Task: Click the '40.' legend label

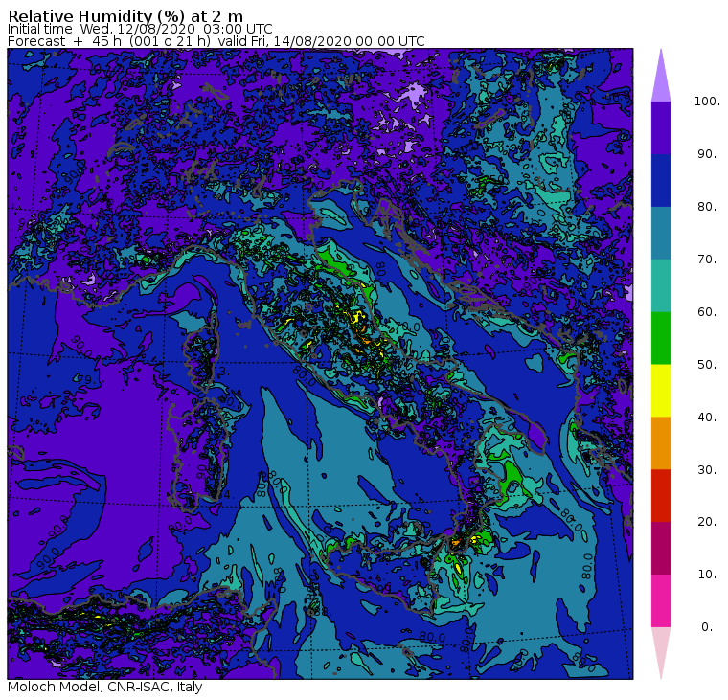Action: click(707, 417)
